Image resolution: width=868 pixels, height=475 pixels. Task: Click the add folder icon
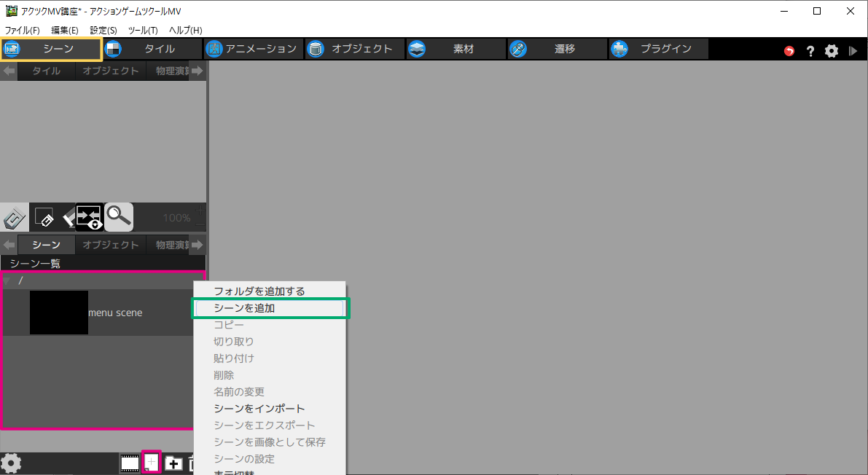[x=173, y=463]
